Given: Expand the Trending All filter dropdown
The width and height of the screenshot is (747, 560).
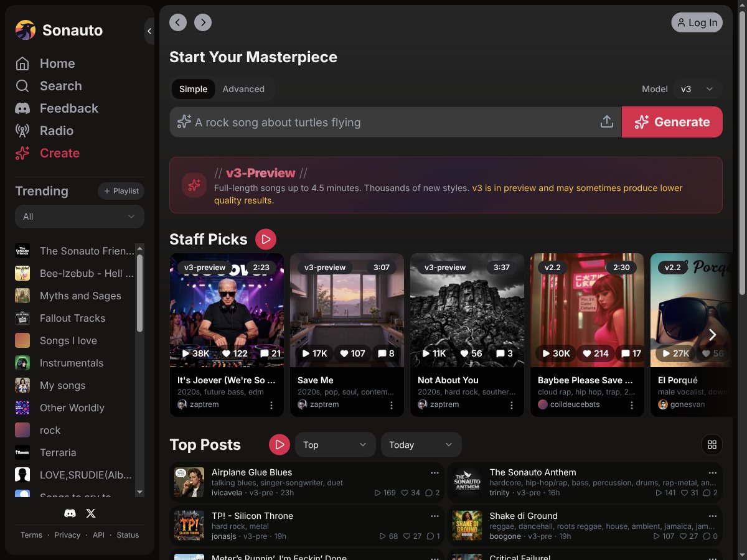Looking at the screenshot, I should pyautogui.click(x=80, y=217).
